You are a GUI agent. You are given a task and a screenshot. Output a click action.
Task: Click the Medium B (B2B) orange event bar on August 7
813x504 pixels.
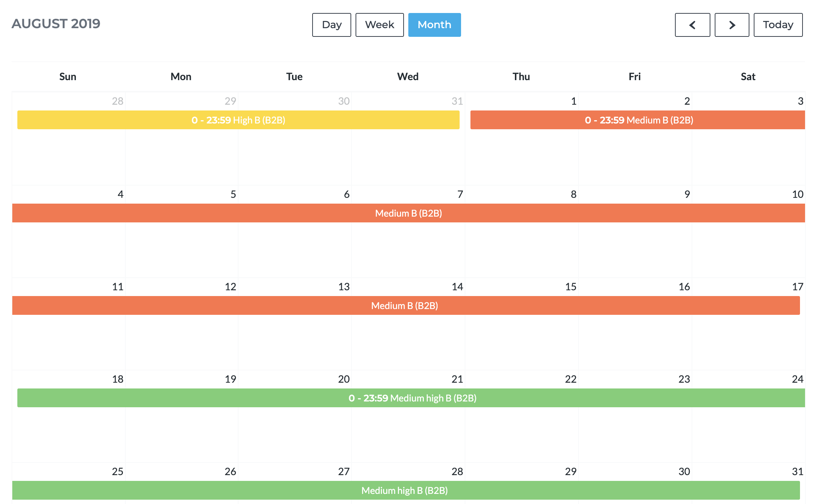point(407,213)
